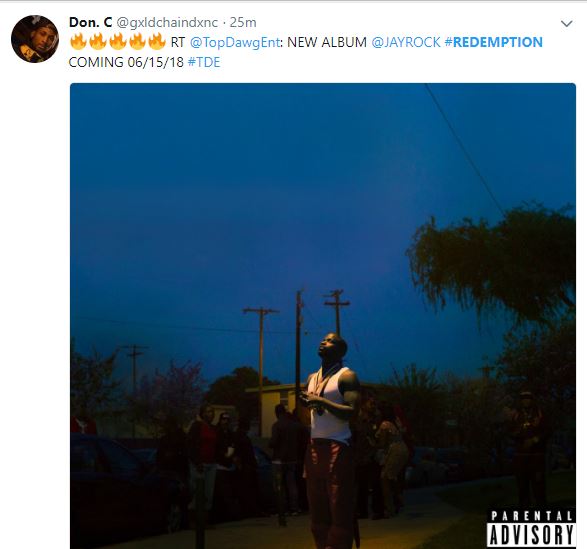The height and width of the screenshot is (549, 587).
Task: Follow the #TDE hashtag
Action: (x=204, y=62)
